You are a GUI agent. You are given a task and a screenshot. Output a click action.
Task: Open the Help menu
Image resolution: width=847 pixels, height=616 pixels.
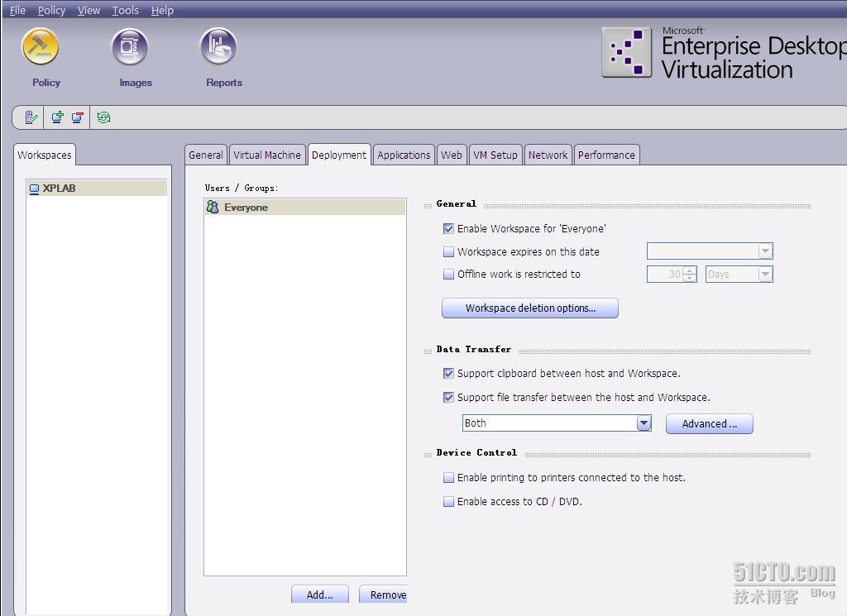click(x=162, y=10)
